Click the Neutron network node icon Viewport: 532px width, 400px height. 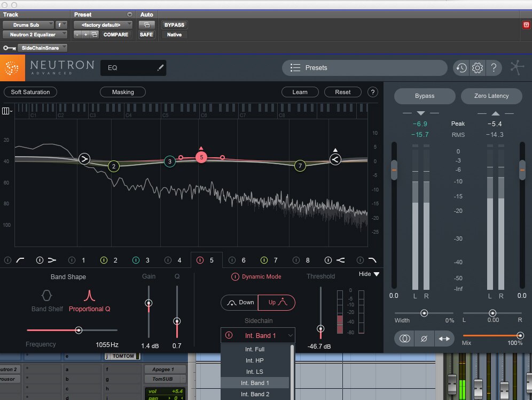point(517,67)
